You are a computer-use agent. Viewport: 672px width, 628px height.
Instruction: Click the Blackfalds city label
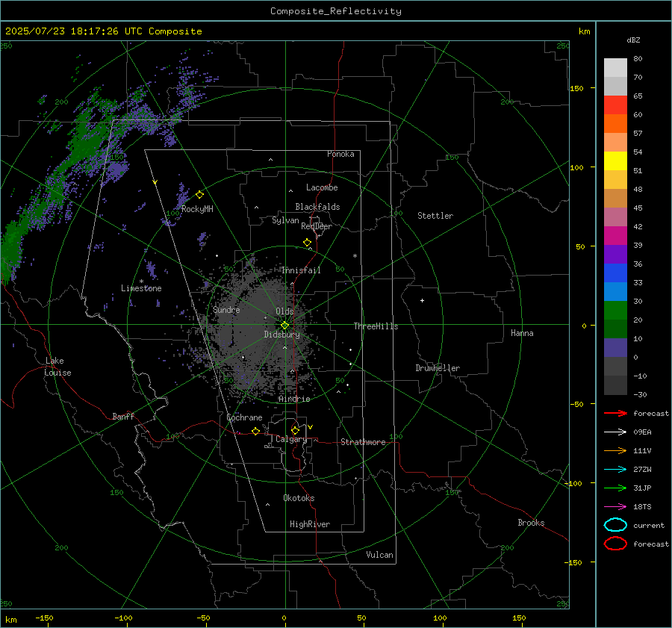pos(317,207)
